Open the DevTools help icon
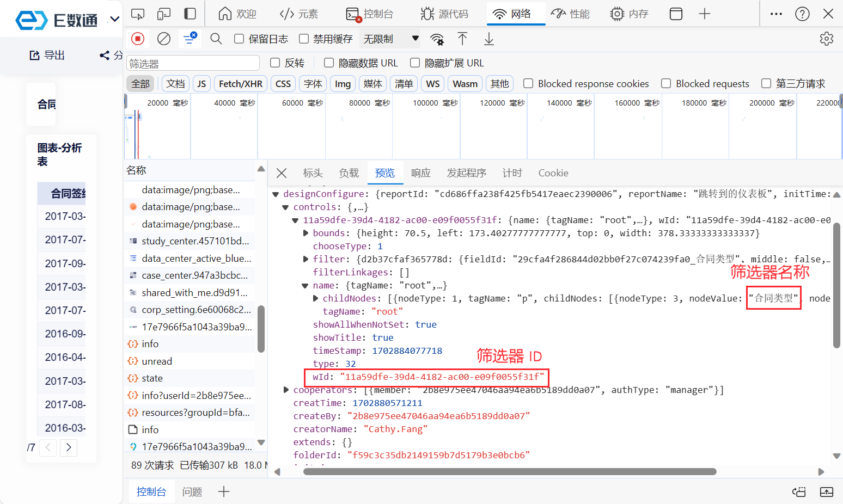The image size is (843, 504). 802,14
